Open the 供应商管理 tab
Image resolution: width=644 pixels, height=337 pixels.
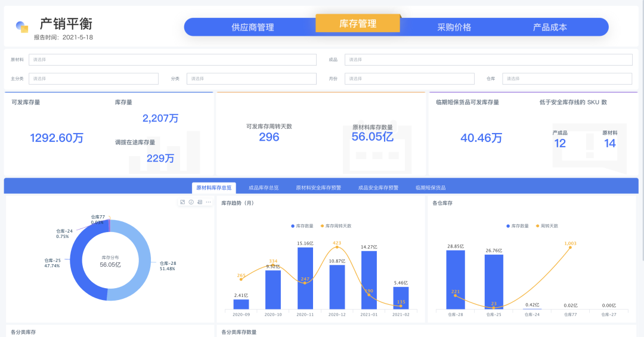click(253, 27)
